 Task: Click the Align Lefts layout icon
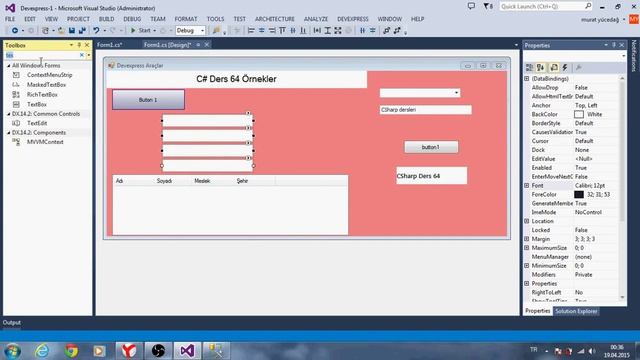pyautogui.click(x=251, y=31)
